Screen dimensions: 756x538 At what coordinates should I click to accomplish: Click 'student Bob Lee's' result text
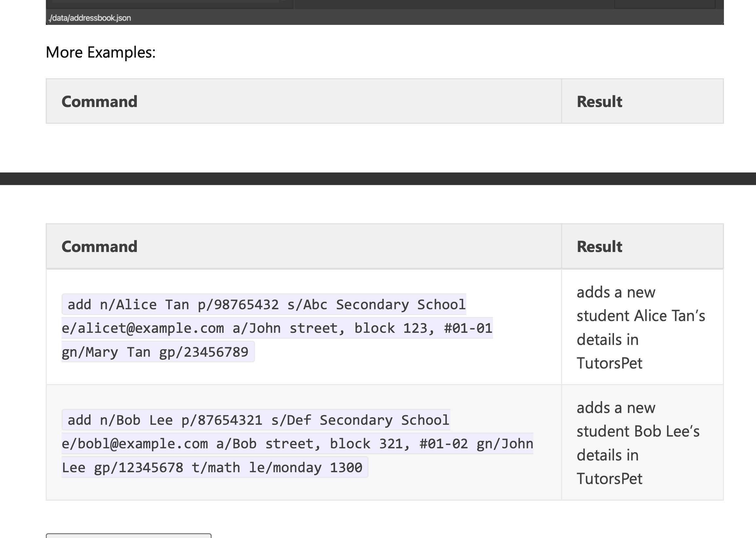[x=638, y=431]
